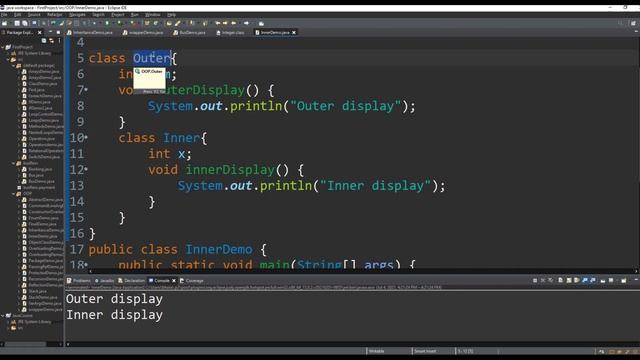Collapse the (default package) node
The height and width of the screenshot is (360, 640).
(x=13, y=65)
